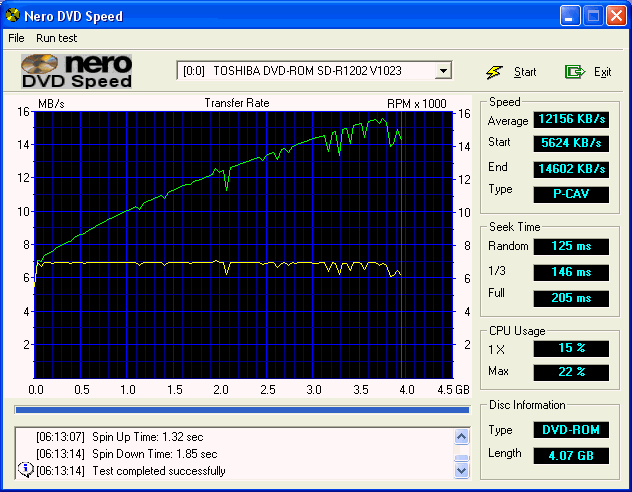The image size is (632, 492).
Task: Minimize the Nero DVD Speed window
Action: click(570, 16)
